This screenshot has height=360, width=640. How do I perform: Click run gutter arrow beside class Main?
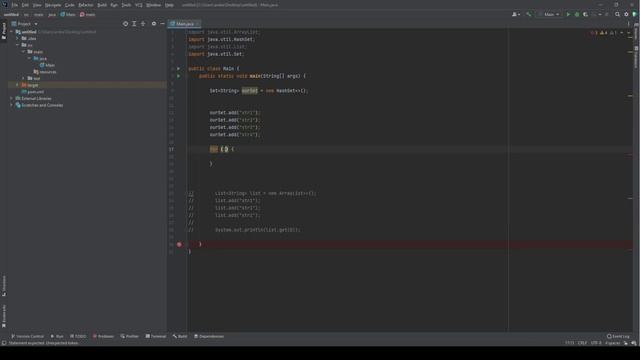click(178, 69)
